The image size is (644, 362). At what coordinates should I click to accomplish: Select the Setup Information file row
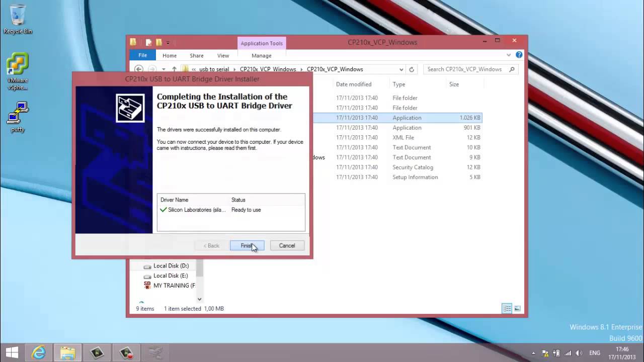click(x=397, y=177)
